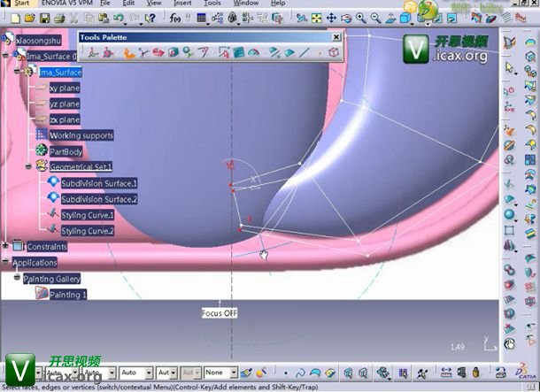Select Subdivision Surface.2 in the tree
Screen dimensions: 540x392
[99, 199]
